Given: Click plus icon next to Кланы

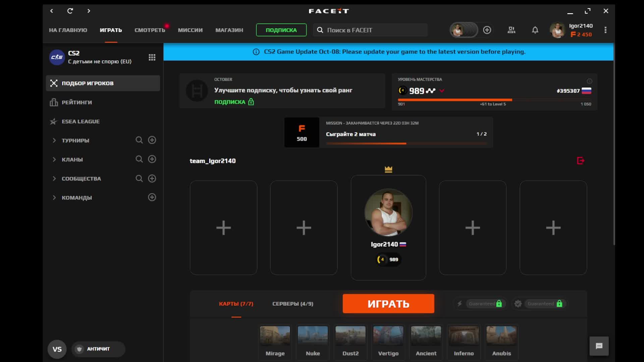Looking at the screenshot, I should [x=152, y=159].
